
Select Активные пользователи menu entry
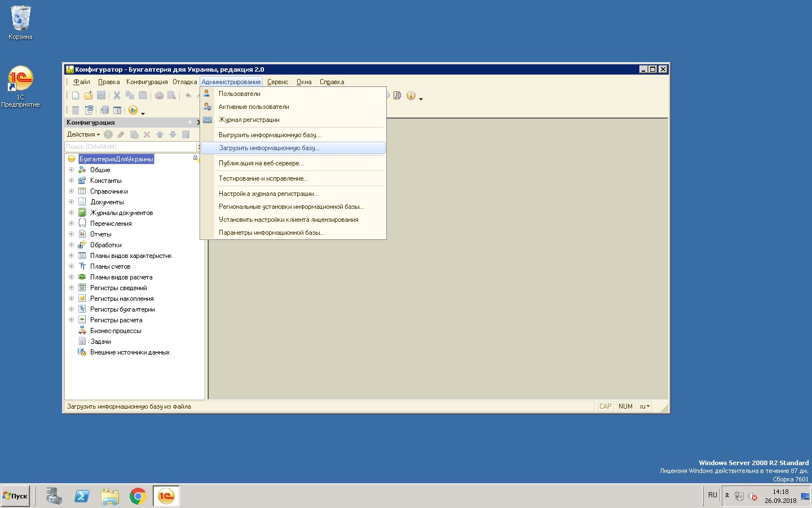293,107
